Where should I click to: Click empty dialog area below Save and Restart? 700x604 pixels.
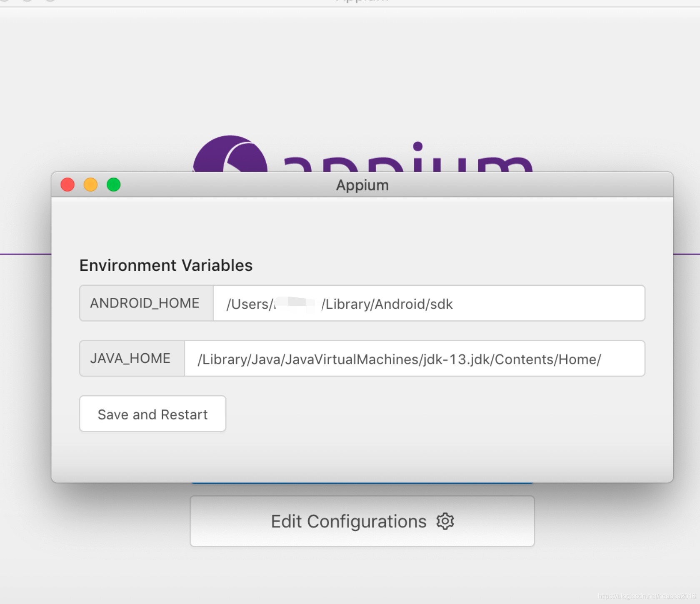click(362, 456)
